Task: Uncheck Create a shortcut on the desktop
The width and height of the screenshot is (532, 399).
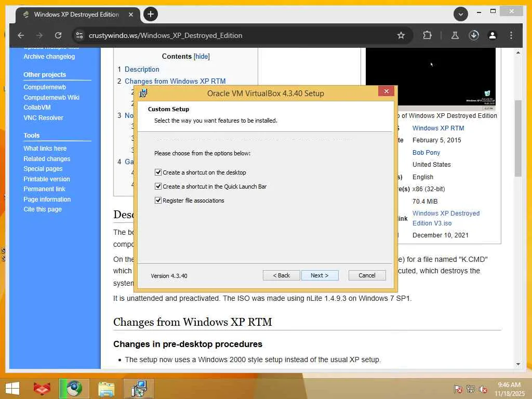Action: pyautogui.click(x=158, y=172)
